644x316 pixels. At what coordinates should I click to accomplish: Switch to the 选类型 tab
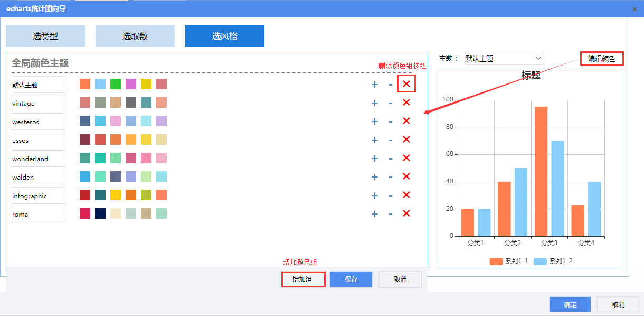(45, 36)
